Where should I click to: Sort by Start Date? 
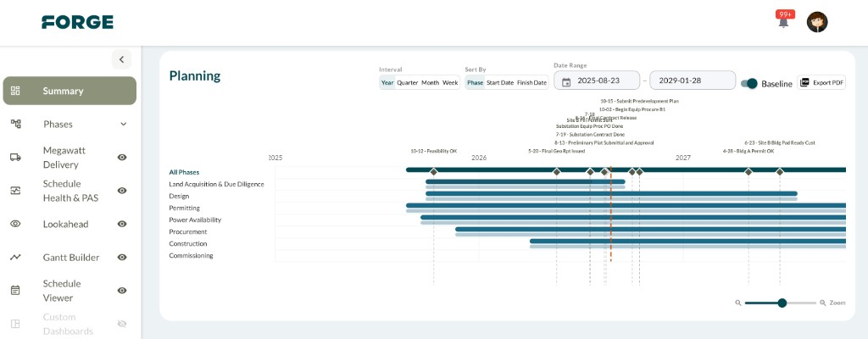click(500, 82)
